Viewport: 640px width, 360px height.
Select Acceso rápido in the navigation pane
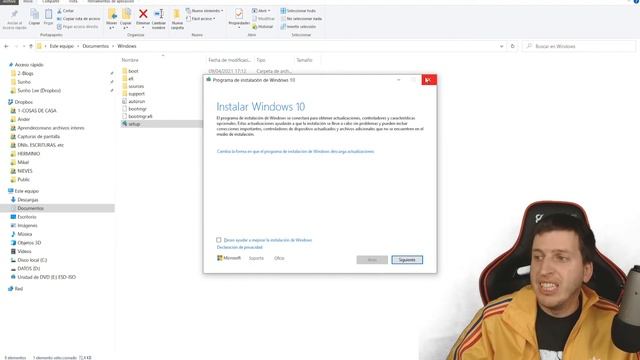pyautogui.click(x=29, y=64)
